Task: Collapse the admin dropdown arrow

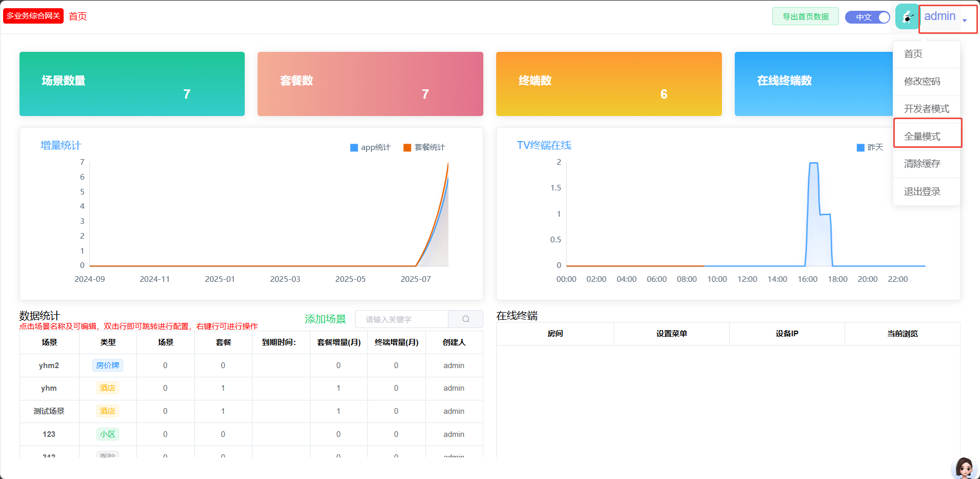Action: coord(965,21)
